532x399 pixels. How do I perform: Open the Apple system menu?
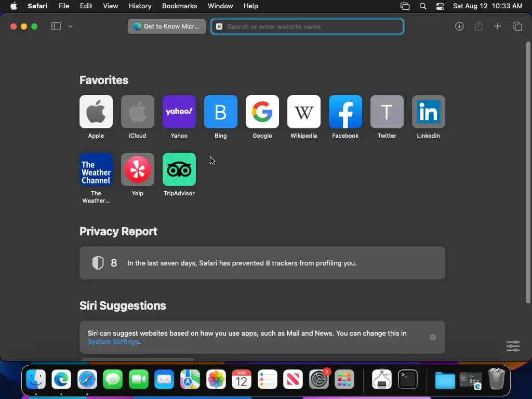click(x=14, y=6)
